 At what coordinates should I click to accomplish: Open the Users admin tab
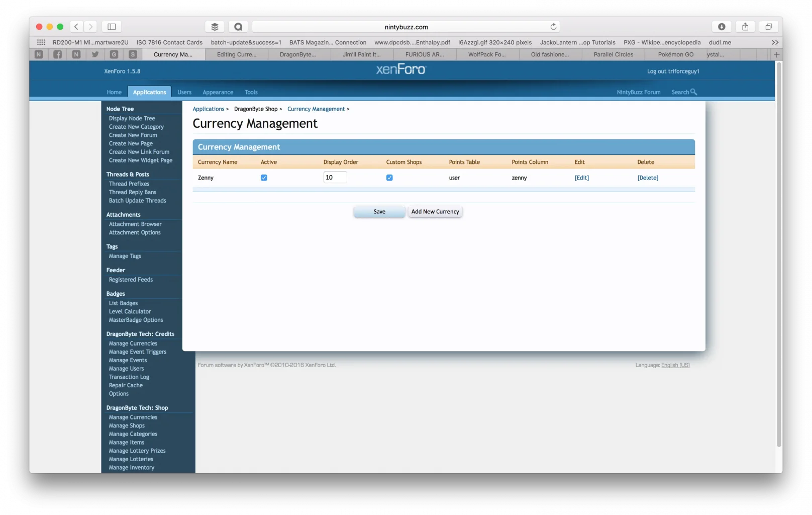(x=184, y=92)
